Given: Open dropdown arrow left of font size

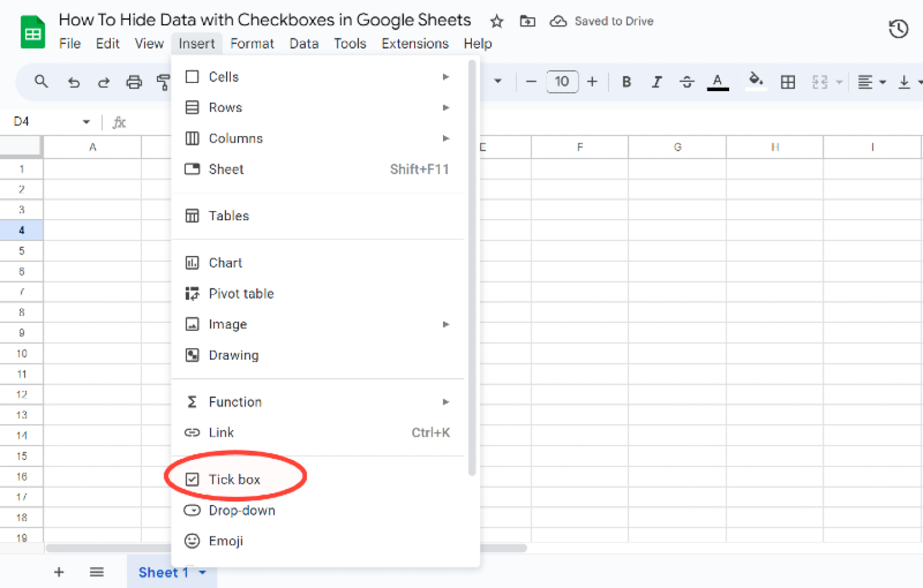Looking at the screenshot, I should 498,81.
